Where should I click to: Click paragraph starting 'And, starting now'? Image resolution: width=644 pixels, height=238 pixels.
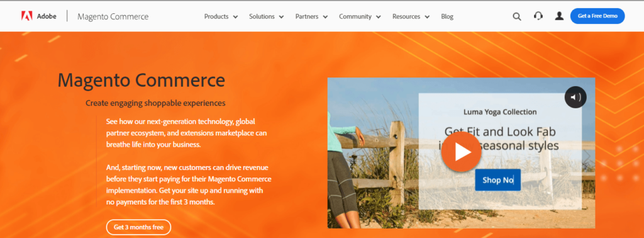coord(189,185)
